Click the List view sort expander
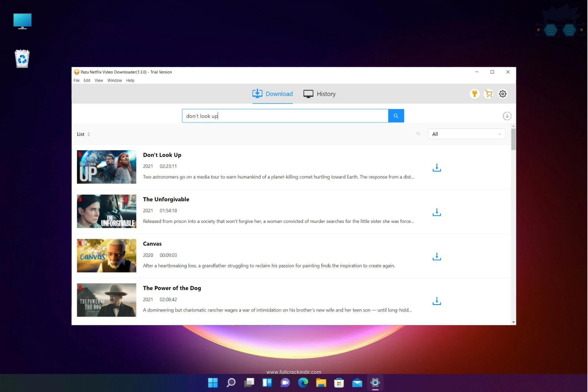588x392 pixels. point(88,134)
